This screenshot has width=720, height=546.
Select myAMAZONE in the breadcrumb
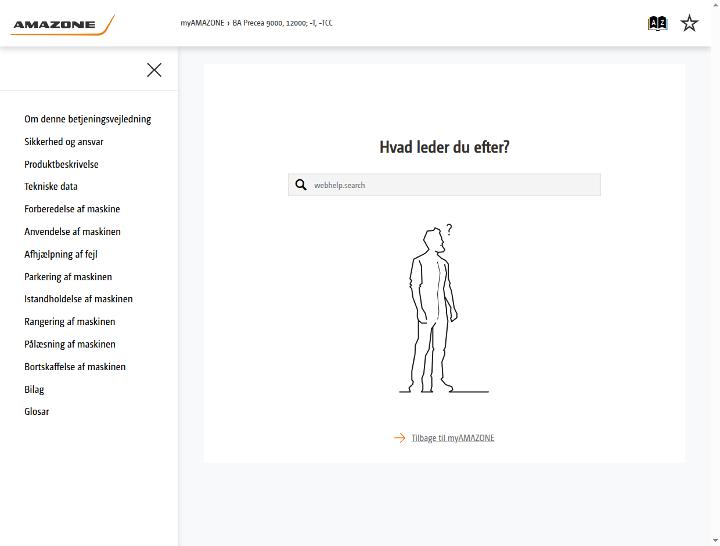pos(202,23)
